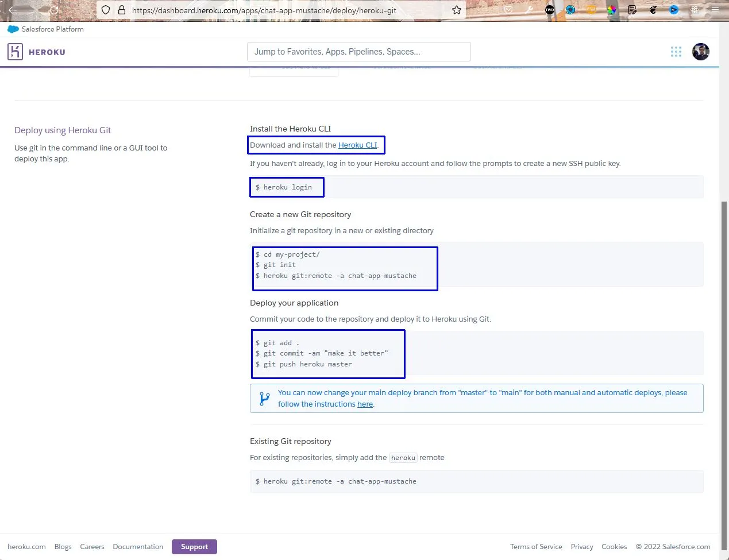Screen dimensions: 729x560
Task: Open the Blogs footer link
Action: point(63,547)
